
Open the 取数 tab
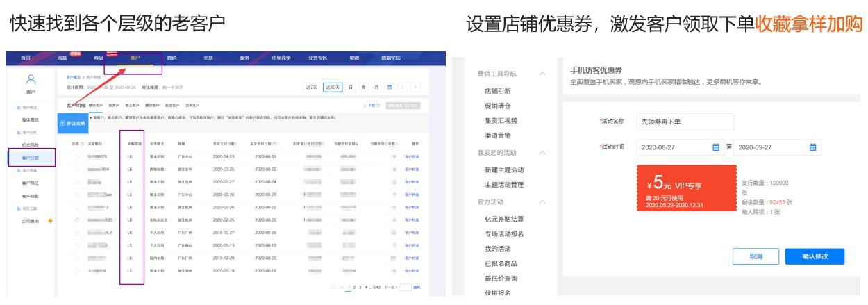pos(354,58)
